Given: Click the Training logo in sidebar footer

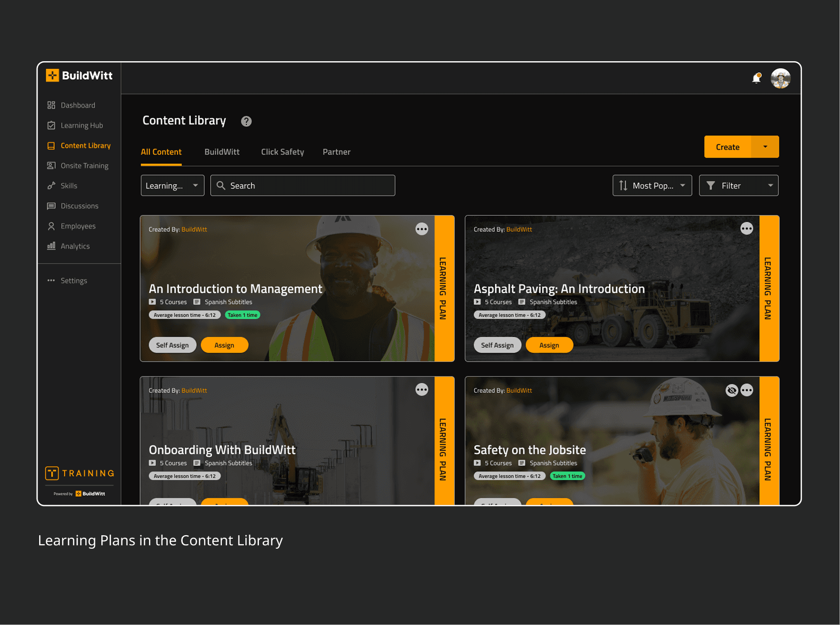Looking at the screenshot, I should tap(80, 473).
